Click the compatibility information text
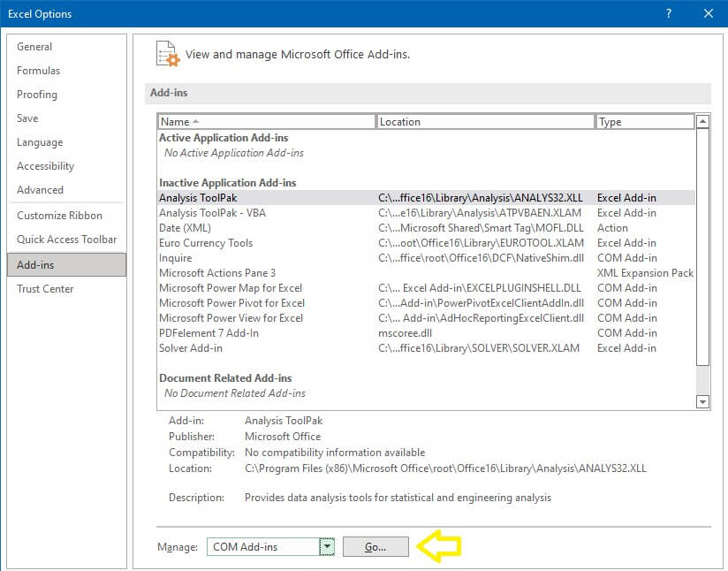Viewport: 728px width, 571px height. point(335,453)
